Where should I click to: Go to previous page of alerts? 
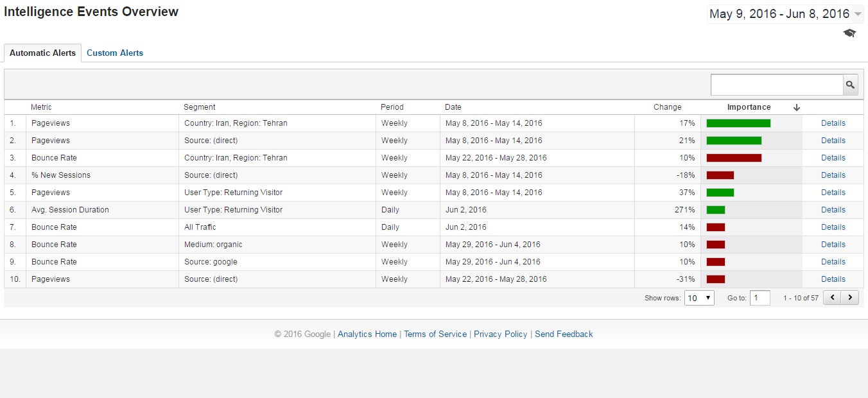point(832,297)
